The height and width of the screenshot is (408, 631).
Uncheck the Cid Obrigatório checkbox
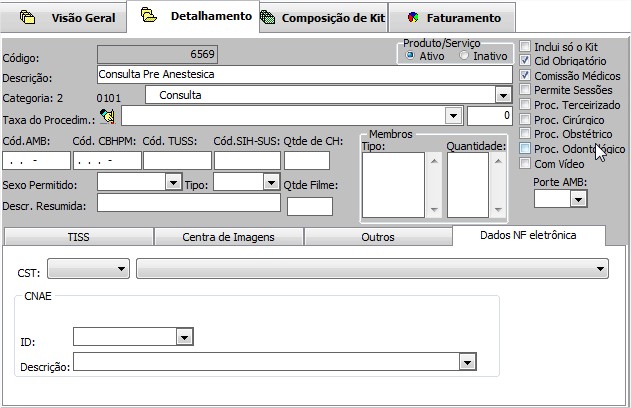[x=525, y=61]
